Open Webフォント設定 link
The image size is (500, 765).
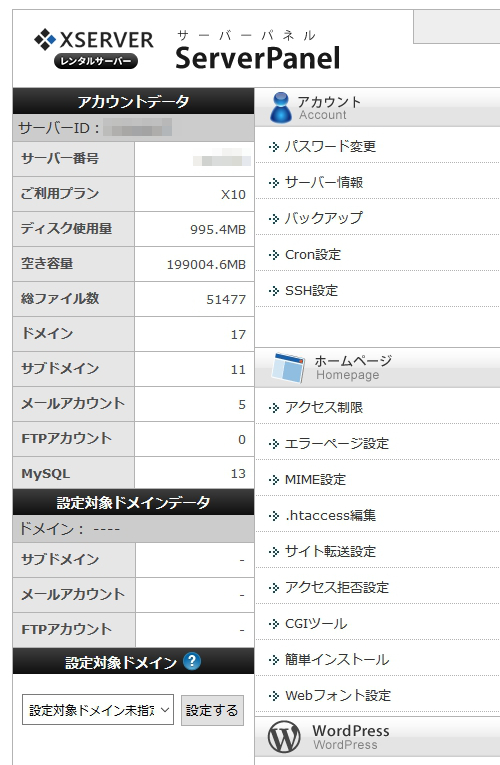338,696
